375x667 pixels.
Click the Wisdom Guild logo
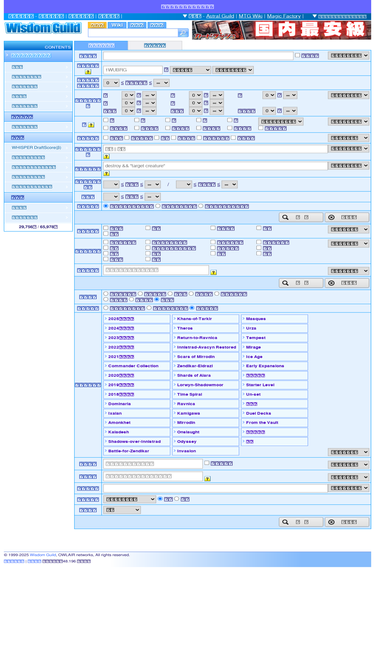tap(43, 28)
